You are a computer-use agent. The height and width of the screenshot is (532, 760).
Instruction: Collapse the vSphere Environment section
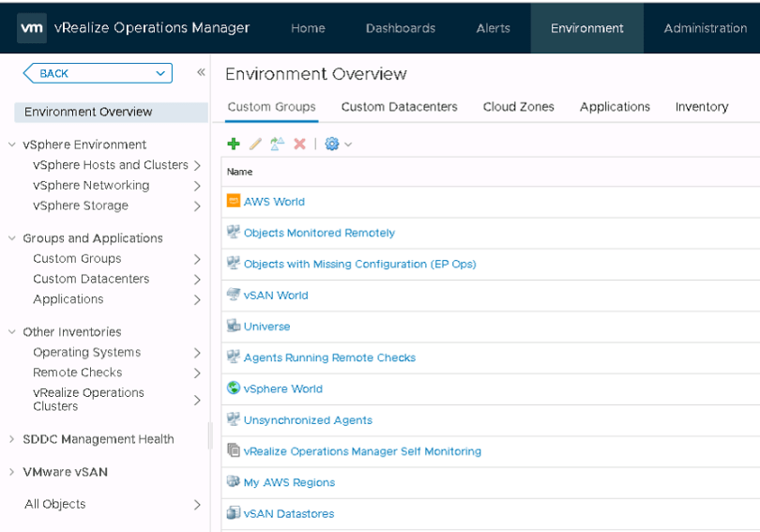click(x=12, y=144)
